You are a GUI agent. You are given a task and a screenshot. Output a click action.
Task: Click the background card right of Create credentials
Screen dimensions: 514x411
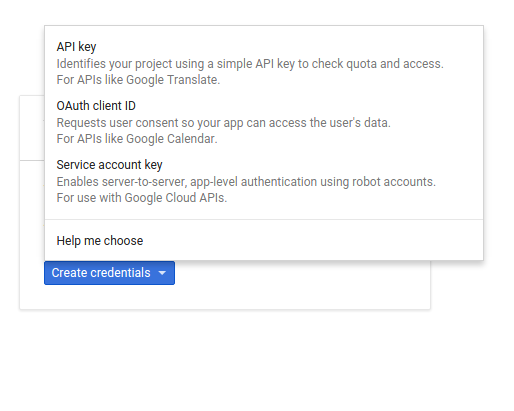(x=300, y=283)
